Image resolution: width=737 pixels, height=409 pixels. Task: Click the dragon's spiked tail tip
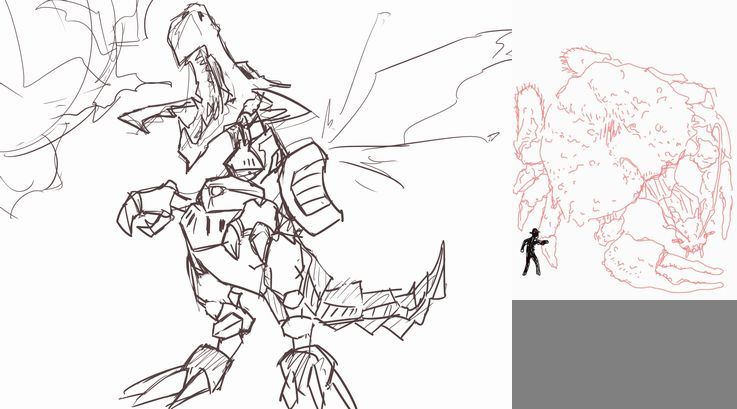pyautogui.click(x=435, y=270)
